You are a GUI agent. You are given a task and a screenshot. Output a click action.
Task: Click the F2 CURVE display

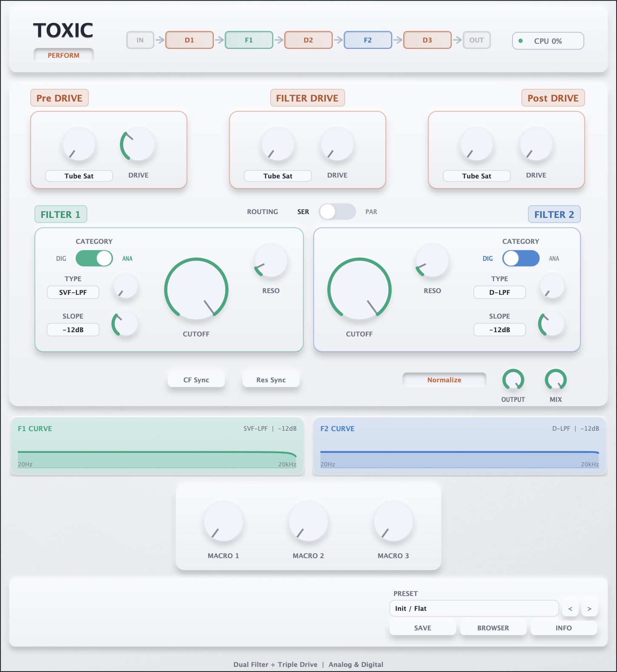pyautogui.click(x=460, y=446)
